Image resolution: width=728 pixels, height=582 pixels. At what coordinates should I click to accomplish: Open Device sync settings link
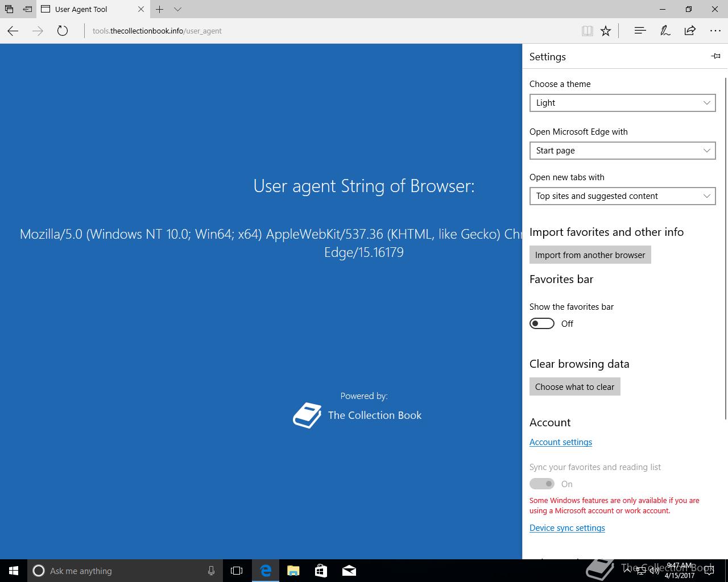(x=567, y=528)
